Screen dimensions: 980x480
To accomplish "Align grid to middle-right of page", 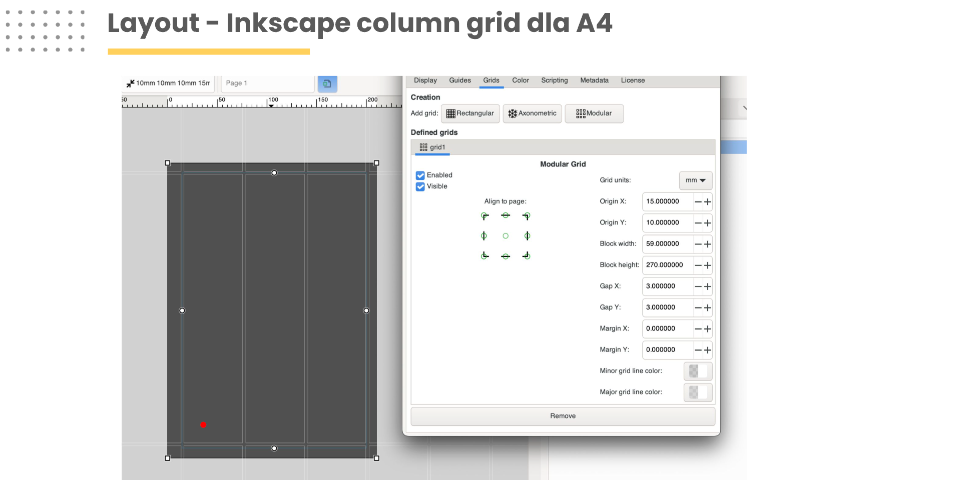I will point(527,236).
